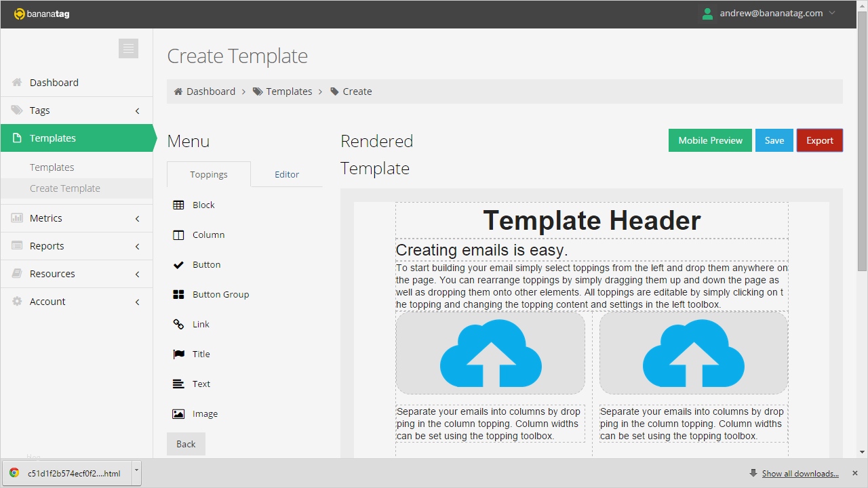Viewport: 868px width, 488px height.
Task: Select the right column description text
Action: click(x=694, y=424)
